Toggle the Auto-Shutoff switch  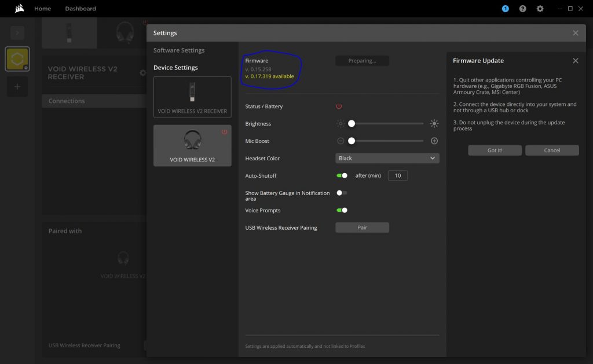pyautogui.click(x=342, y=176)
